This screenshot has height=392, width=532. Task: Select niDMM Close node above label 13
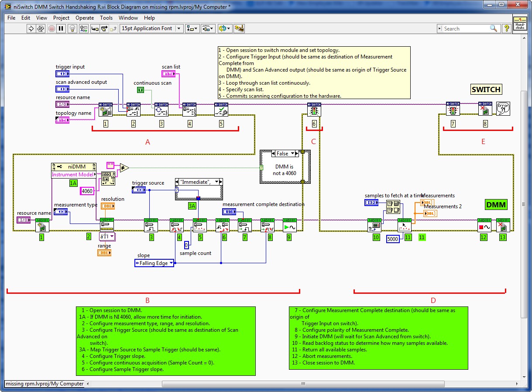[x=503, y=225]
